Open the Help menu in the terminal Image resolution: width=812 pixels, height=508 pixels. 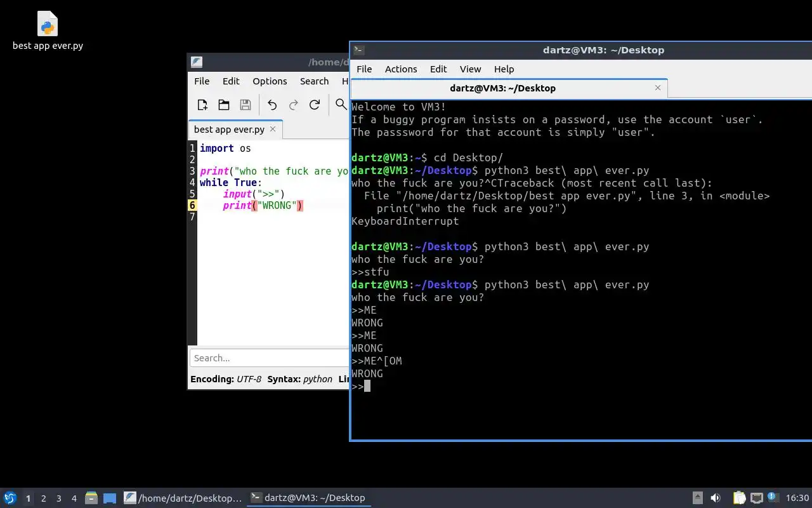(504, 69)
